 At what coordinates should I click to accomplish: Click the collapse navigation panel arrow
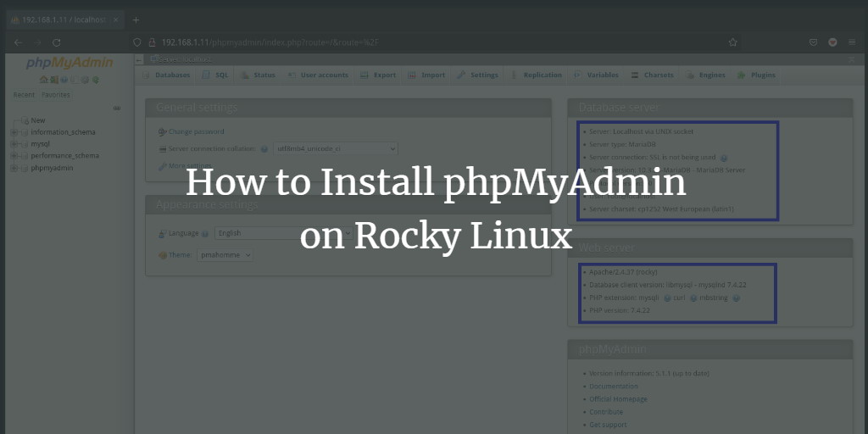point(139,59)
